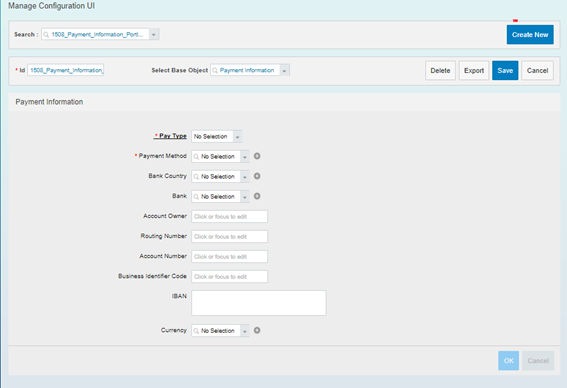Expand the Payment Method dropdown arrow
567x388 pixels.
[x=245, y=157]
